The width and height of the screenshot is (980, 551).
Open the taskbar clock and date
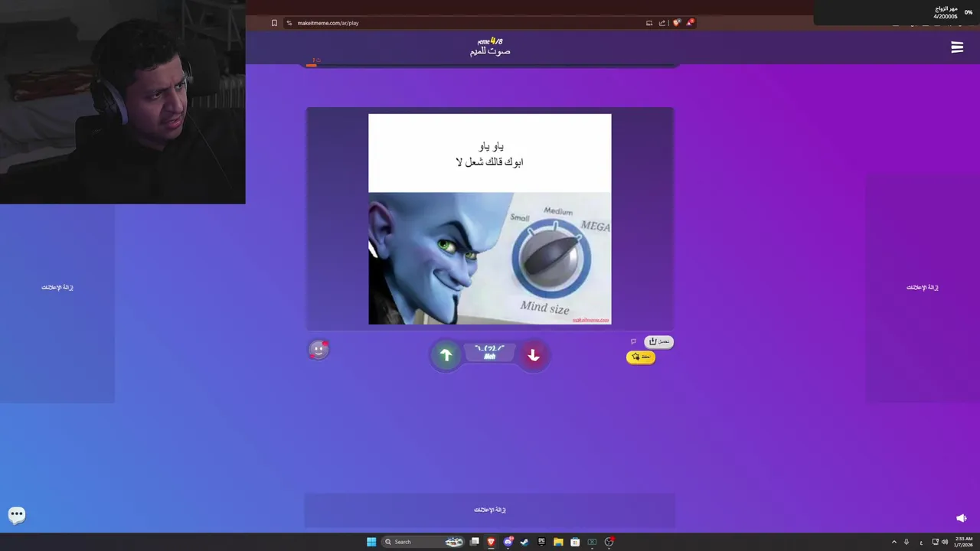click(x=963, y=542)
